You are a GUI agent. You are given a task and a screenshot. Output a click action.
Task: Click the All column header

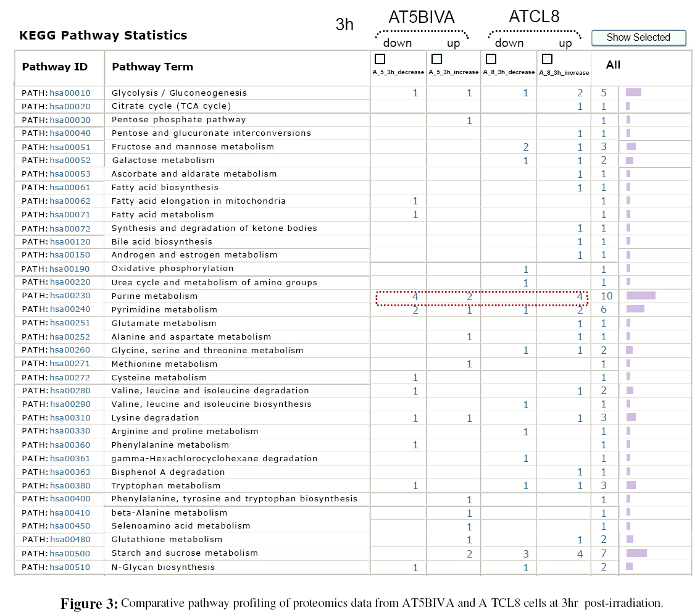(x=613, y=65)
